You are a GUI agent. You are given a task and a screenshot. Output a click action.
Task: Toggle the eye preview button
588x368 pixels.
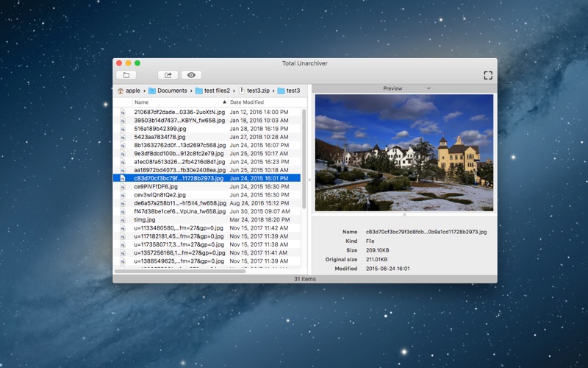point(191,75)
